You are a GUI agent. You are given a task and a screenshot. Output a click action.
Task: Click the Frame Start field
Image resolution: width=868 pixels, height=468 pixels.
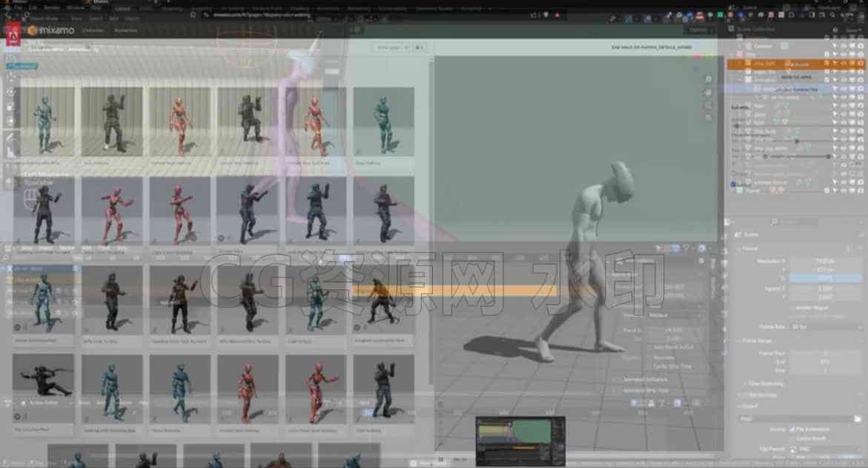[825, 353]
